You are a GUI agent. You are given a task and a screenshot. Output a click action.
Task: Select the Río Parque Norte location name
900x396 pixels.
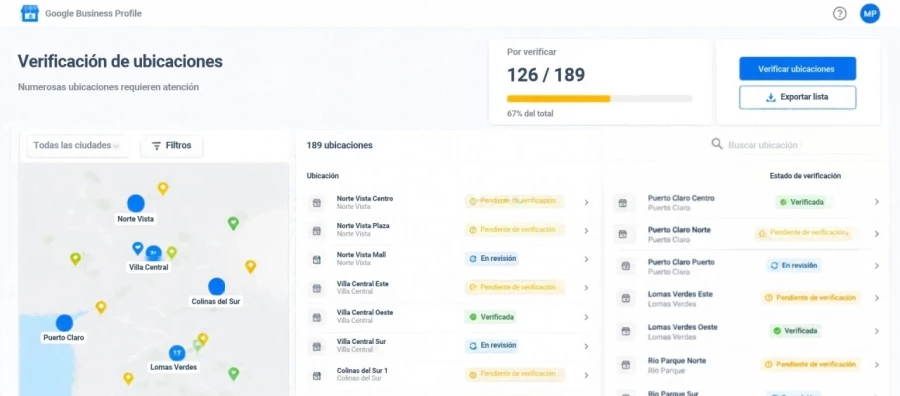tap(677, 360)
